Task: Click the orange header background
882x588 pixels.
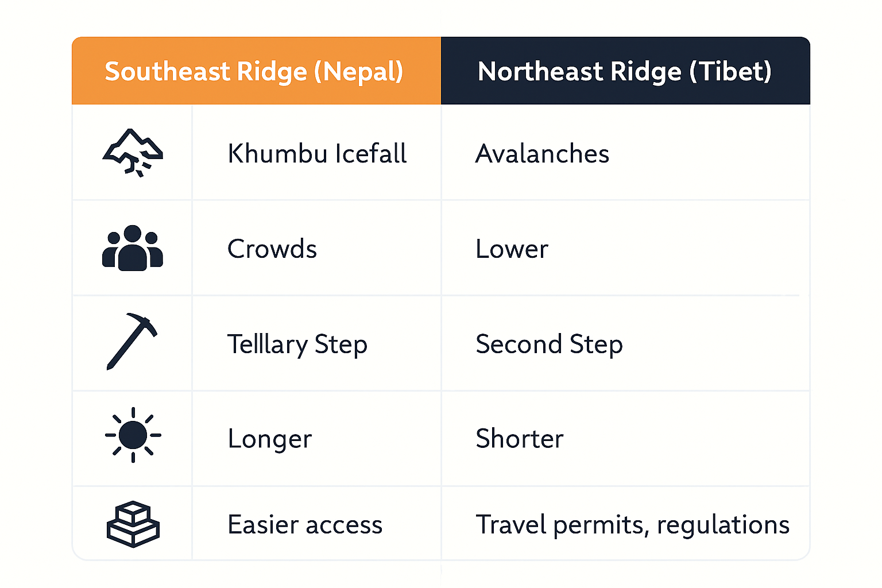Action: [x=256, y=71]
